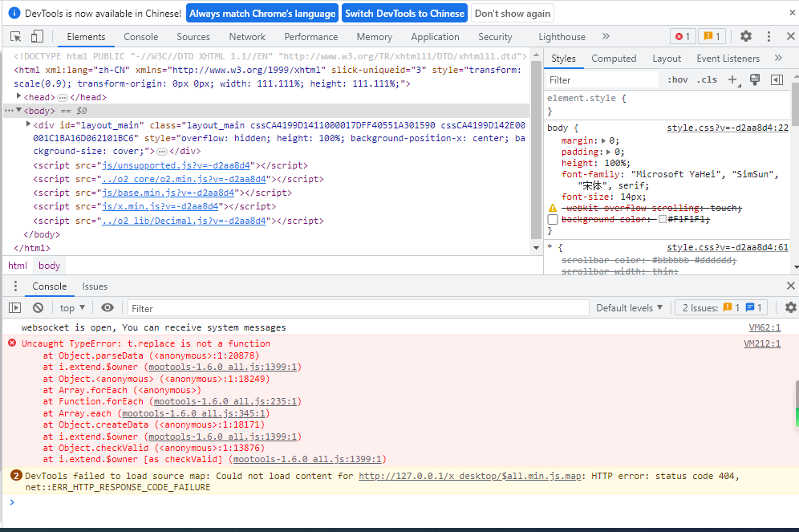Toggle the device toolbar icon

(37, 37)
